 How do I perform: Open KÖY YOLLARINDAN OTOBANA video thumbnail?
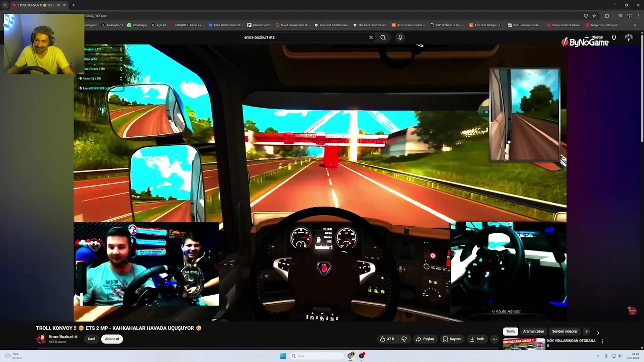click(524, 344)
